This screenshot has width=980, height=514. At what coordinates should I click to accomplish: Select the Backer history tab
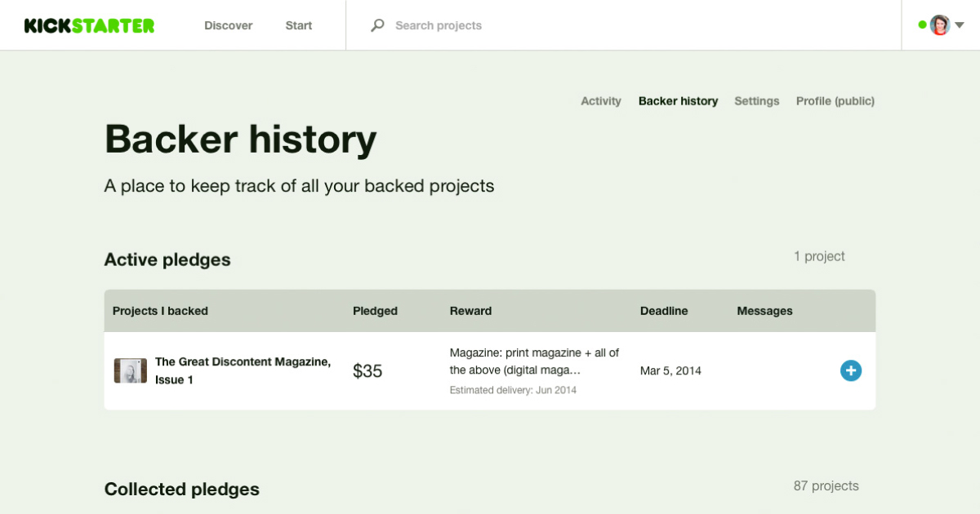pyautogui.click(x=678, y=100)
